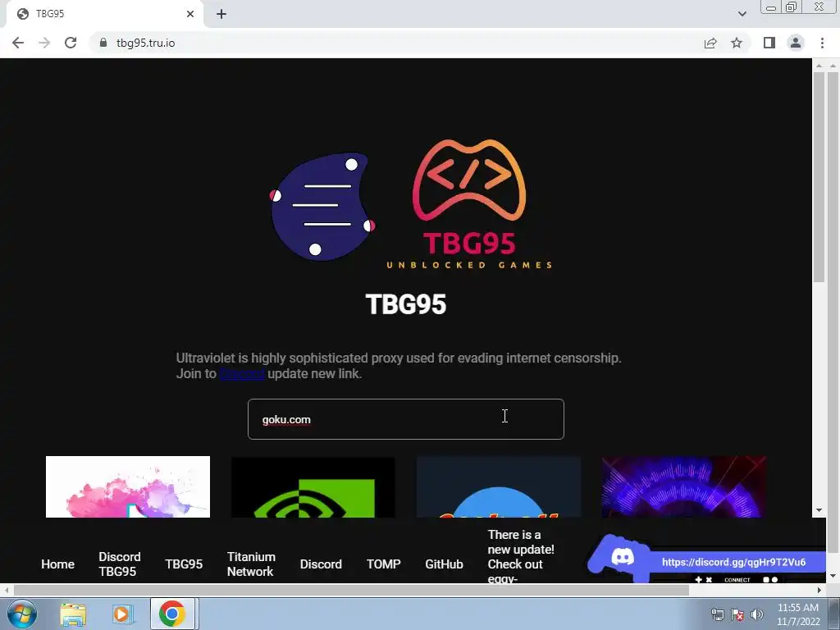This screenshot has width=840, height=630.
Task: Click the TBG95 gamepad logo
Action: click(469, 203)
